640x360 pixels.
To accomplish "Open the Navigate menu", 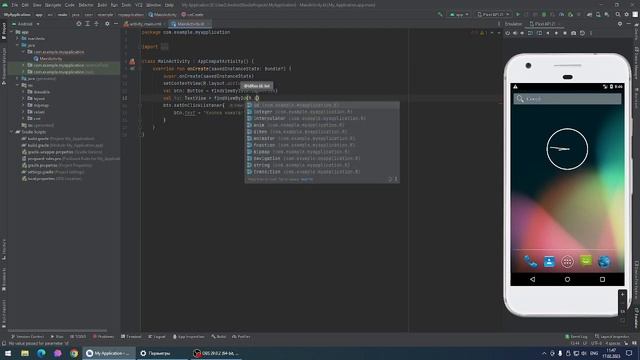I will (x=53, y=5).
